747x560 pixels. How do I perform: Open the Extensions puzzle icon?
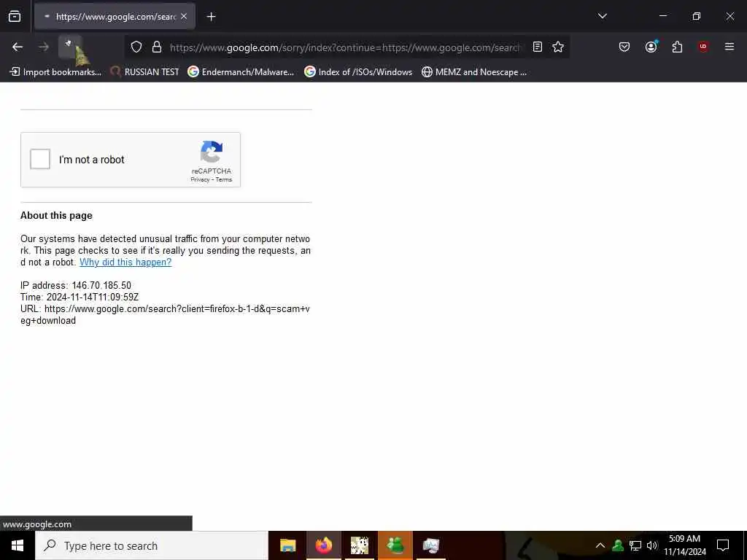677,47
